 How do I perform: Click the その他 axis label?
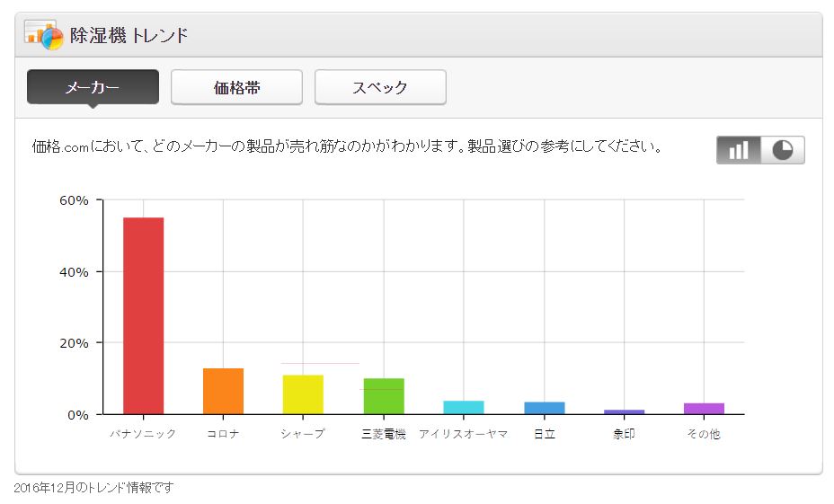click(704, 434)
